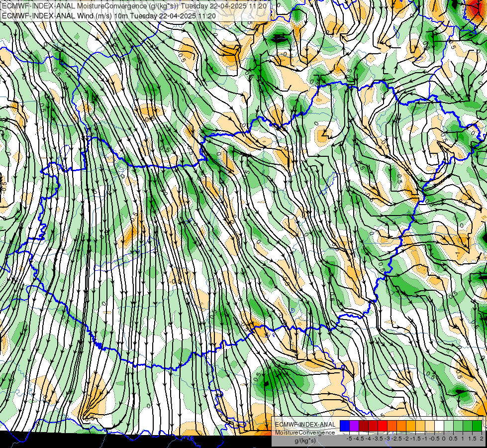487x448 pixels.
Task: Click the 'g/(kg*s)' unit label in legend
Action: click(x=305, y=441)
